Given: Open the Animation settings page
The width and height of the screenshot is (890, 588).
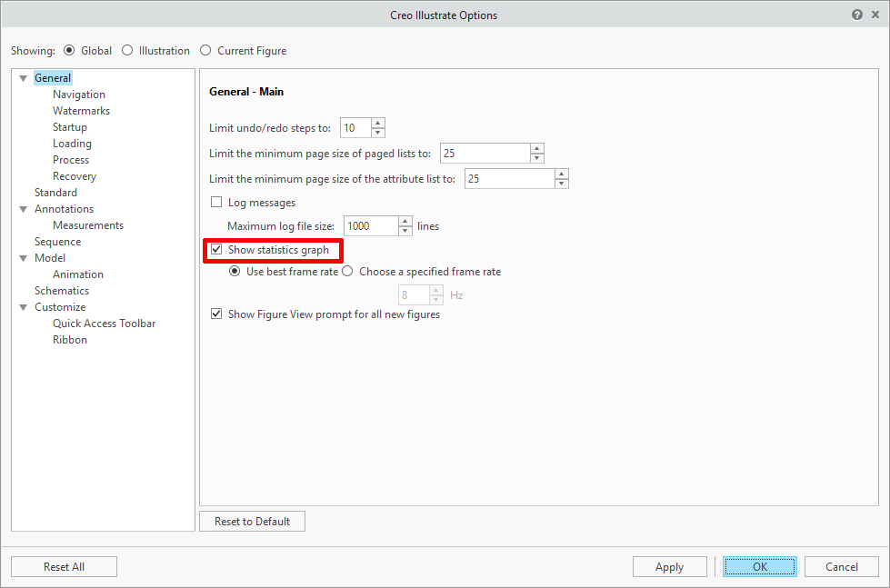Looking at the screenshot, I should [x=78, y=274].
